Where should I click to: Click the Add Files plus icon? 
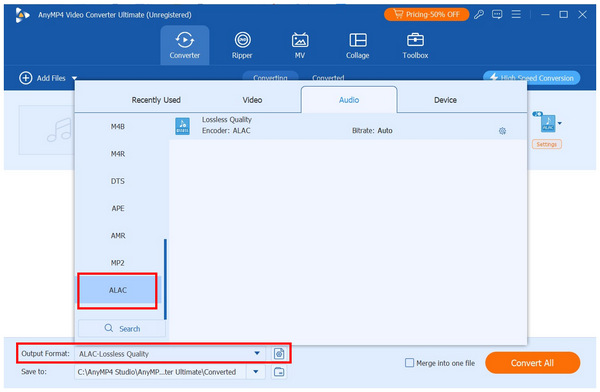[26, 78]
